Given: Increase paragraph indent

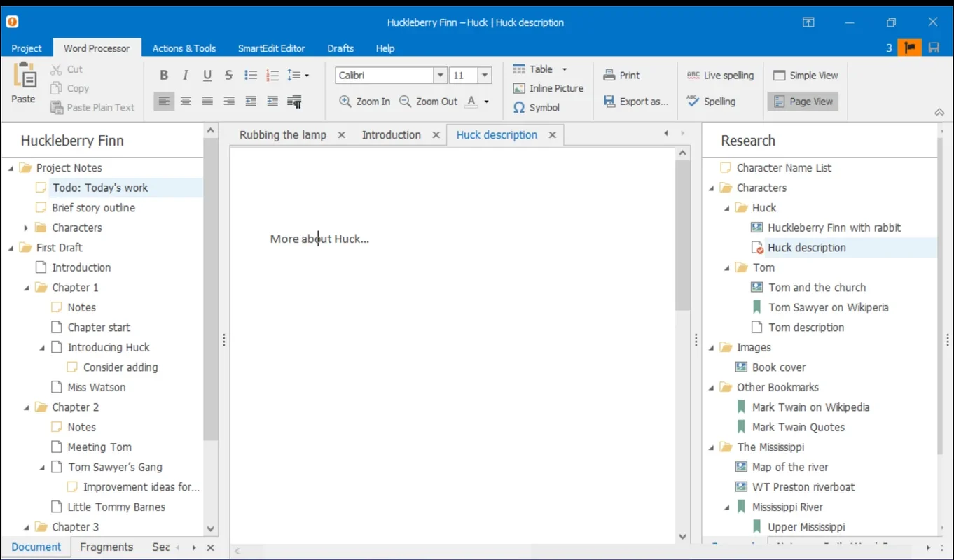Looking at the screenshot, I should tap(272, 101).
